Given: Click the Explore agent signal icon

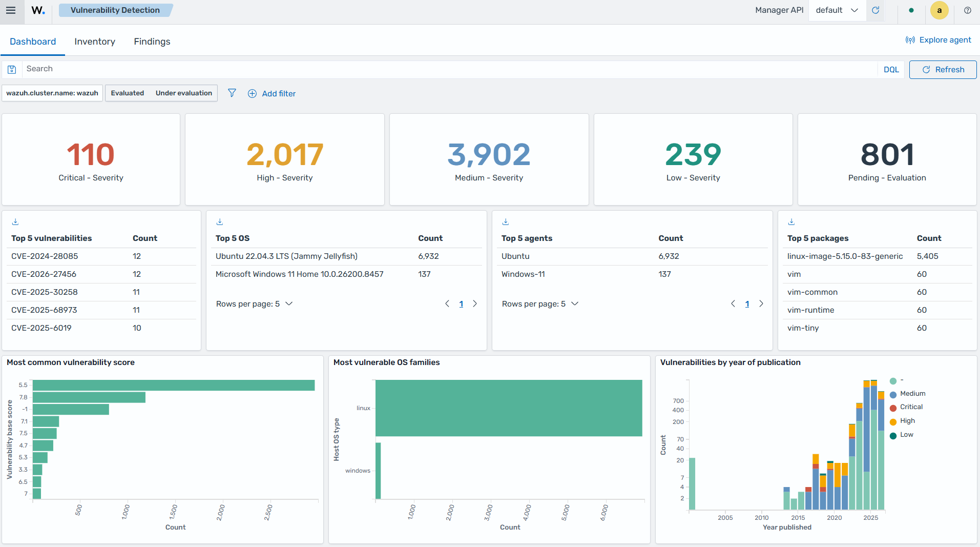Looking at the screenshot, I should pos(910,40).
